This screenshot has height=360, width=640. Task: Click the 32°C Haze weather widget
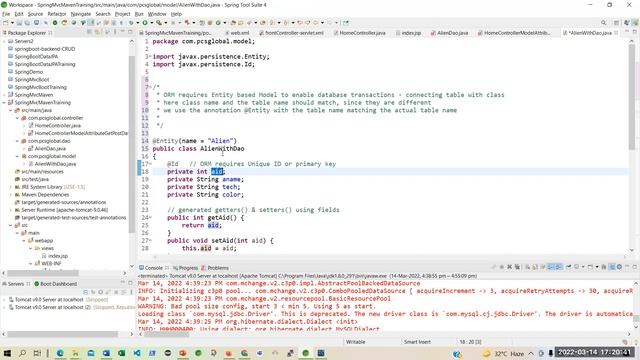[503, 353]
